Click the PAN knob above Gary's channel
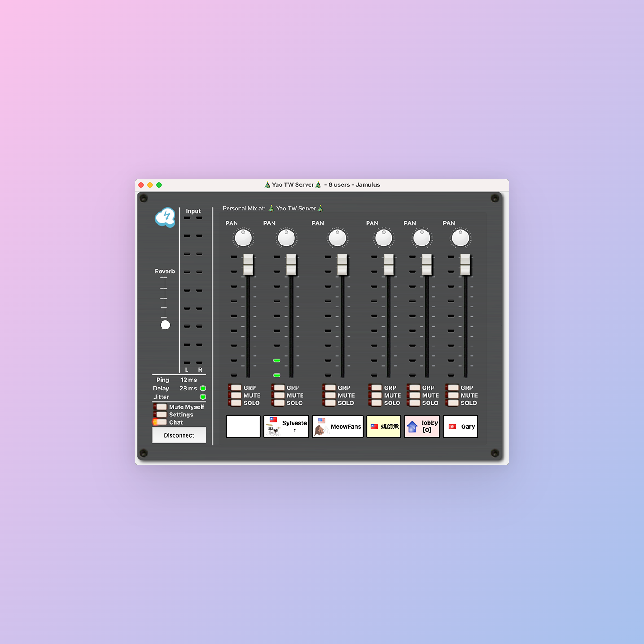This screenshot has height=644, width=644. (x=460, y=238)
